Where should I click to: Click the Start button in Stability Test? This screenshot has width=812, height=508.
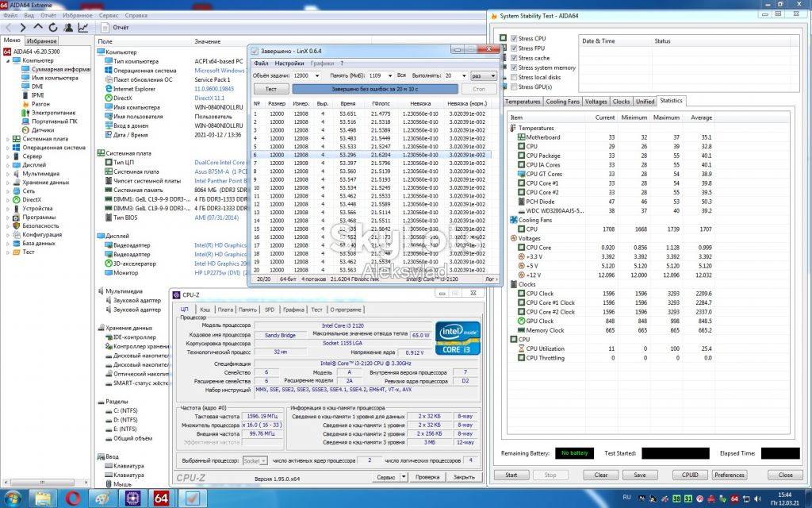click(511, 475)
